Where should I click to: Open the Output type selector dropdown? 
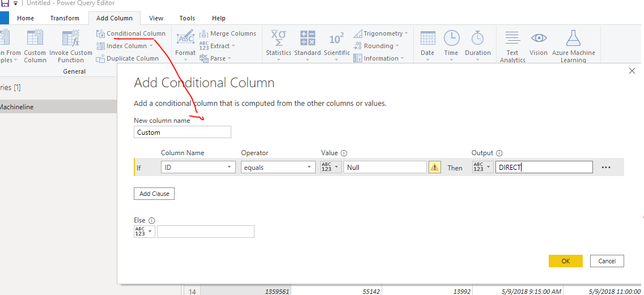(482, 167)
